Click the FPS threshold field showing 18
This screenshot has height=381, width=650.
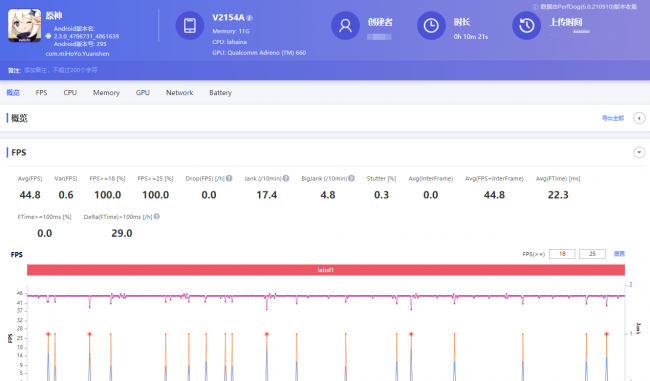[x=562, y=254]
